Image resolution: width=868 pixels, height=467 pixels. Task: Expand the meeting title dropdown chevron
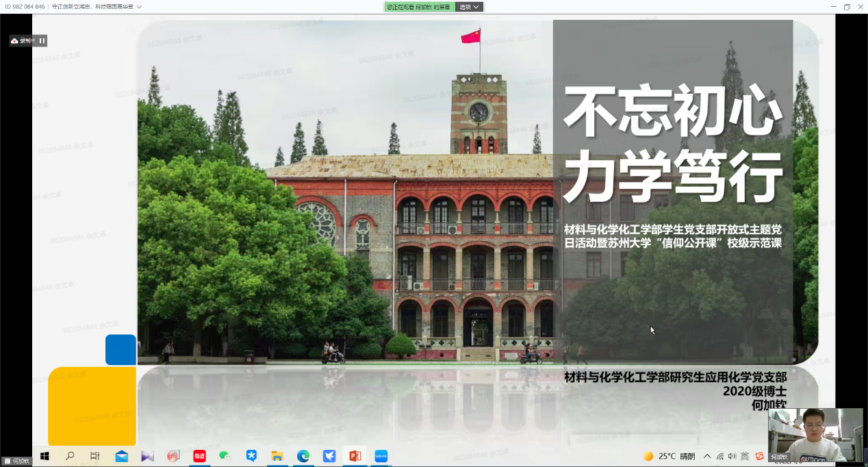tap(139, 7)
